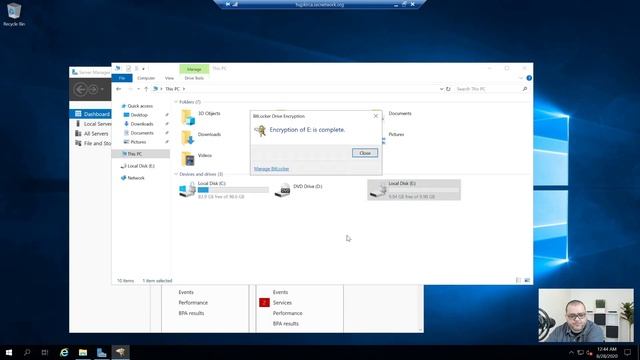This screenshot has width=640, height=360.
Task: Open Performance in left Server Manager tile
Action: [193, 303]
